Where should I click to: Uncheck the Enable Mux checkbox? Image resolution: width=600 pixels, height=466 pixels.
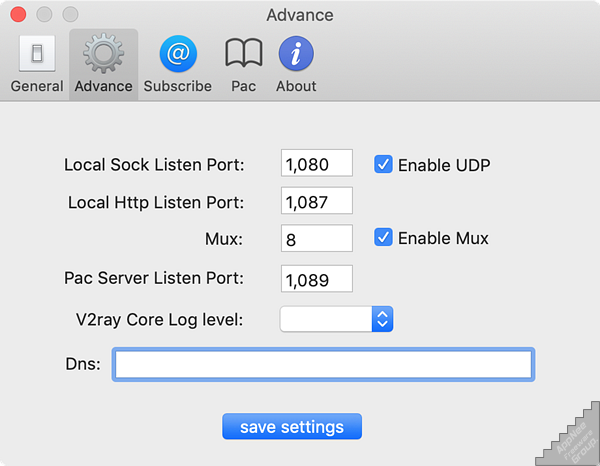pos(383,237)
